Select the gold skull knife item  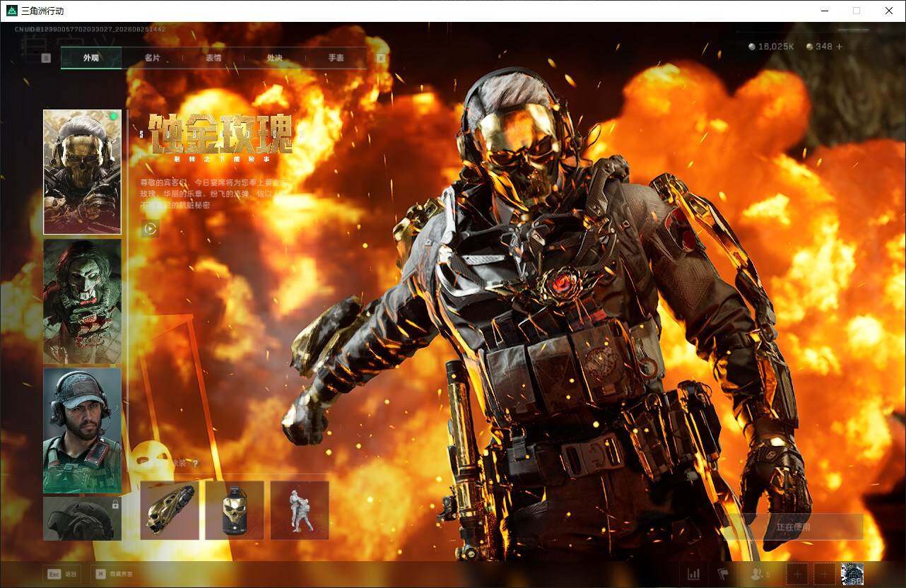point(170,510)
